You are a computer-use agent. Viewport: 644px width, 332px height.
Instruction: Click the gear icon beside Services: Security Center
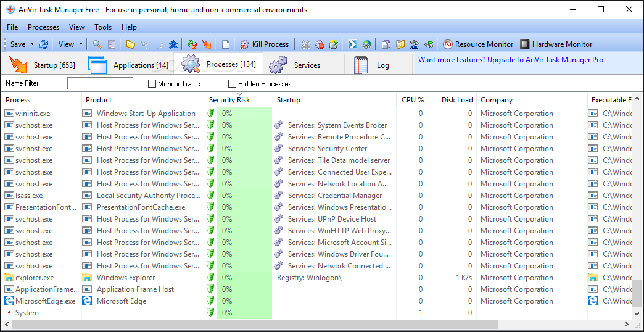pos(278,149)
